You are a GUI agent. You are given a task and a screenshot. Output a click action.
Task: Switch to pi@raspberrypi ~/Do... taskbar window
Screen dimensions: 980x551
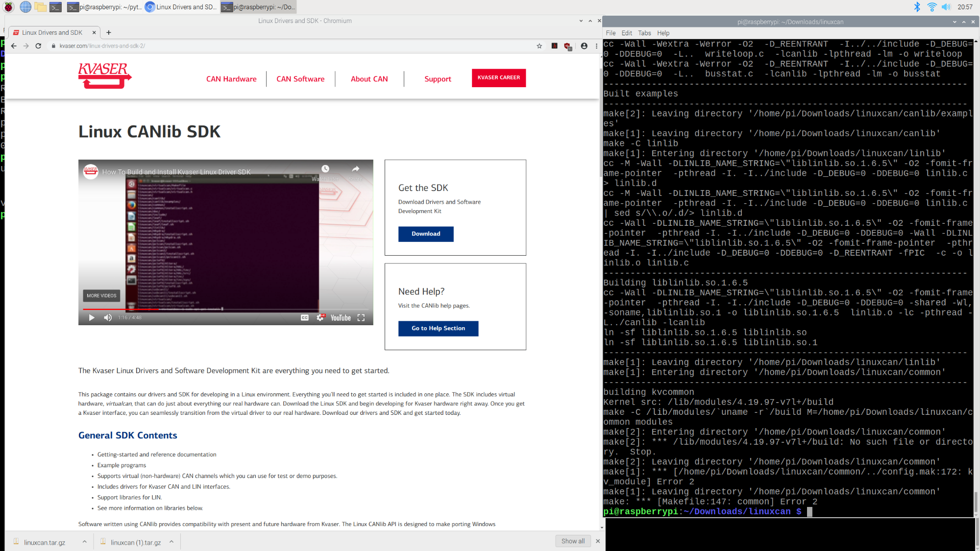point(258,7)
